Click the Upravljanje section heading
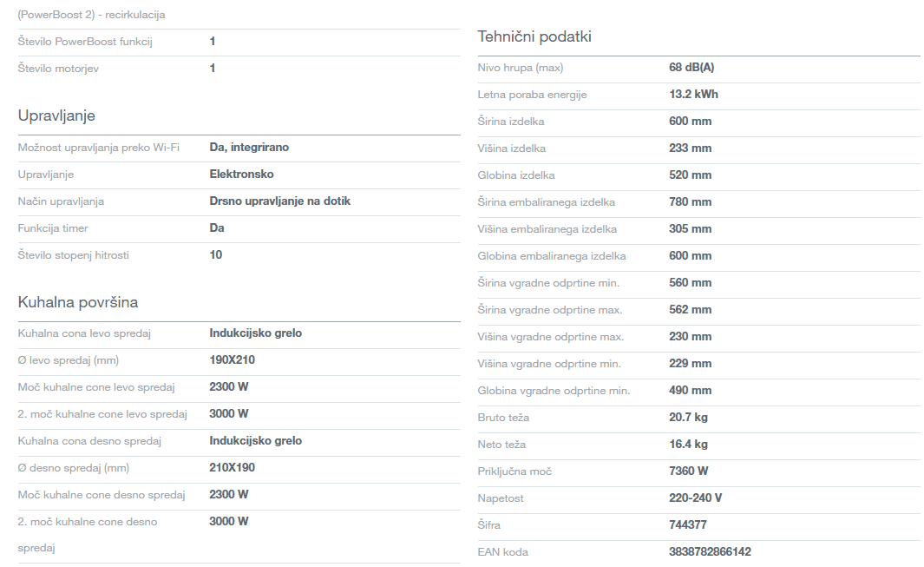The width and height of the screenshot is (924, 567). click(56, 115)
